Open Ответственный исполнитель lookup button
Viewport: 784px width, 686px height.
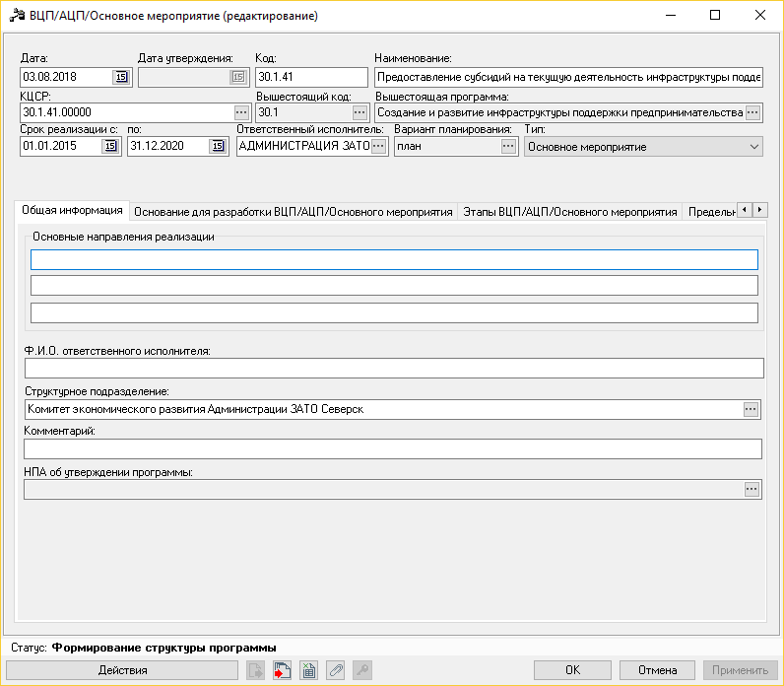click(x=378, y=146)
